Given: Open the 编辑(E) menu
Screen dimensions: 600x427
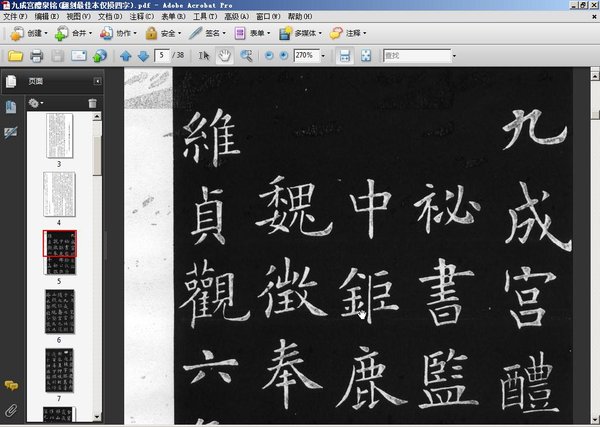Looking at the screenshot, I should tap(47, 16).
